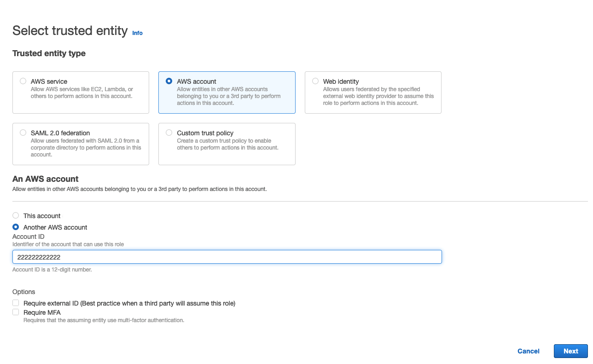The image size is (593, 364).
Task: Choose the This account radio option
Action: pos(16,215)
